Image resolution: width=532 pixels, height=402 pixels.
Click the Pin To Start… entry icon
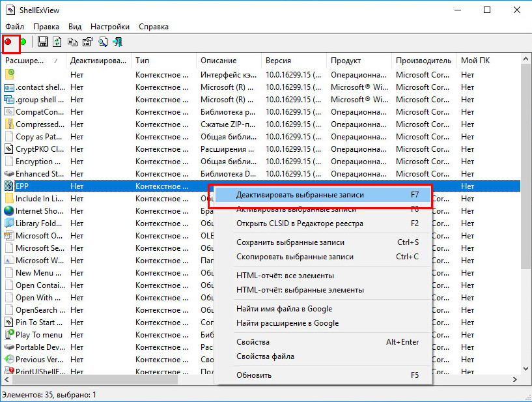tap(9, 323)
